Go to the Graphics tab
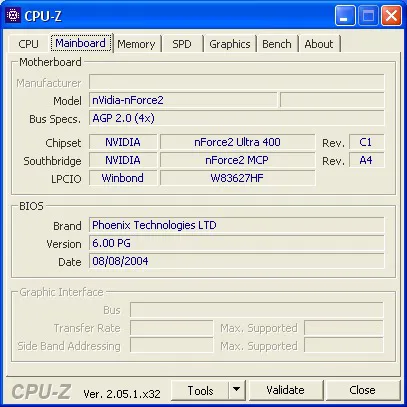The image size is (407, 407). [x=230, y=44]
